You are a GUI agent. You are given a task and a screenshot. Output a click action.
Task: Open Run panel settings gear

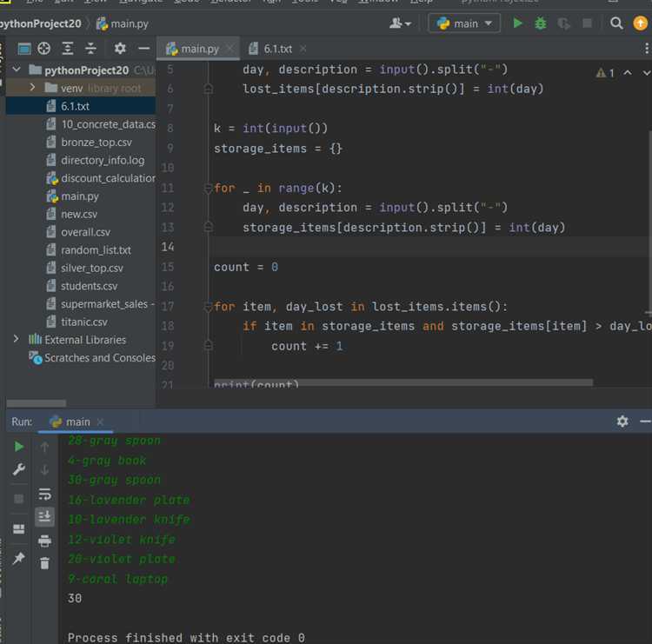[622, 422]
